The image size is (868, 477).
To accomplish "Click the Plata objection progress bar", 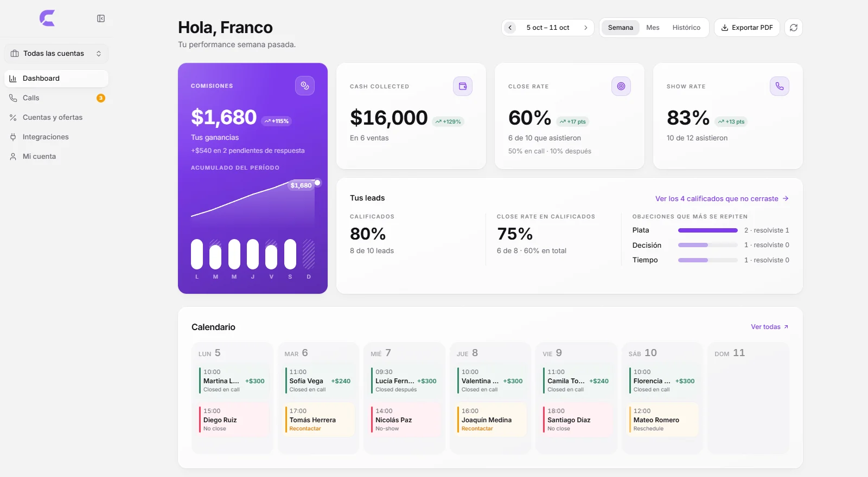I will click(x=708, y=230).
